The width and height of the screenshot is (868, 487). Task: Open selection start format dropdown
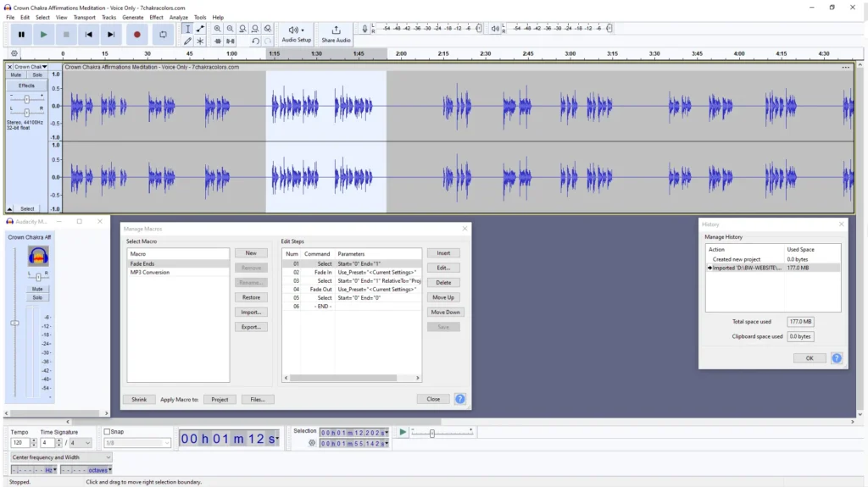387,433
